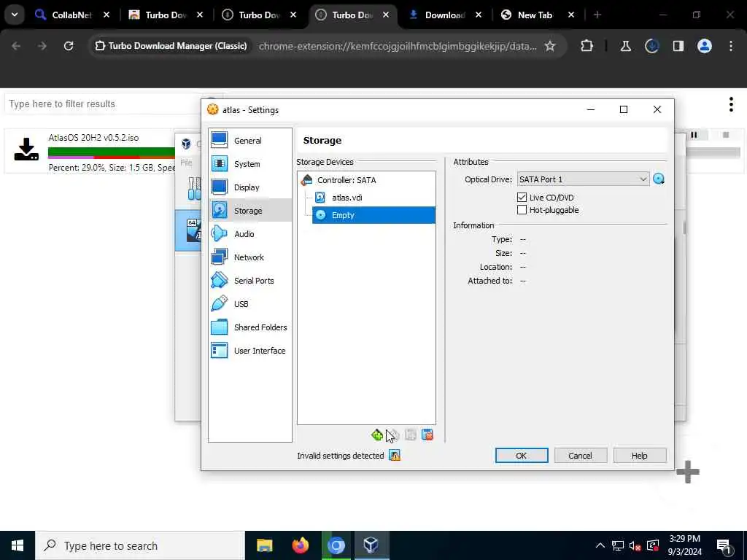
Task: Toggle Chrome side panel
Action: tap(678, 46)
